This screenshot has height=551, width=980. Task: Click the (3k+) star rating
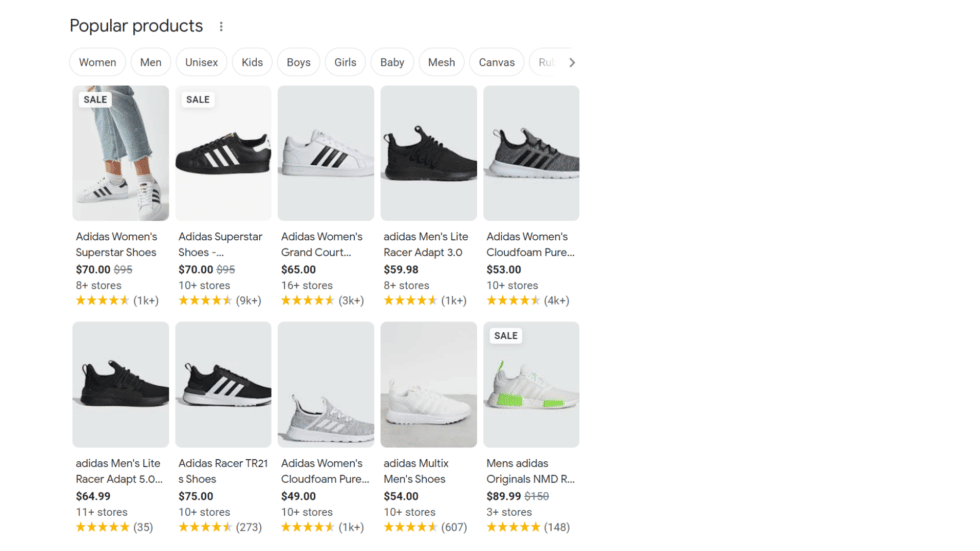coord(322,300)
